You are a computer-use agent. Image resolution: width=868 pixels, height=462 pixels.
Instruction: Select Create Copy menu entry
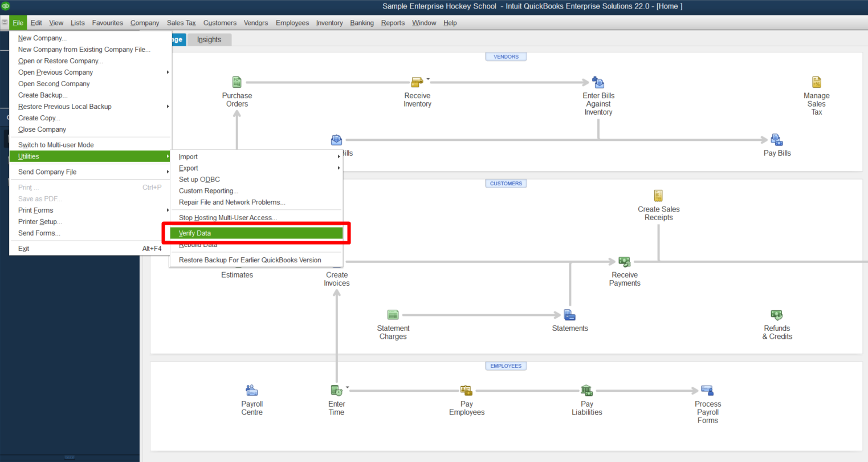(90, 118)
